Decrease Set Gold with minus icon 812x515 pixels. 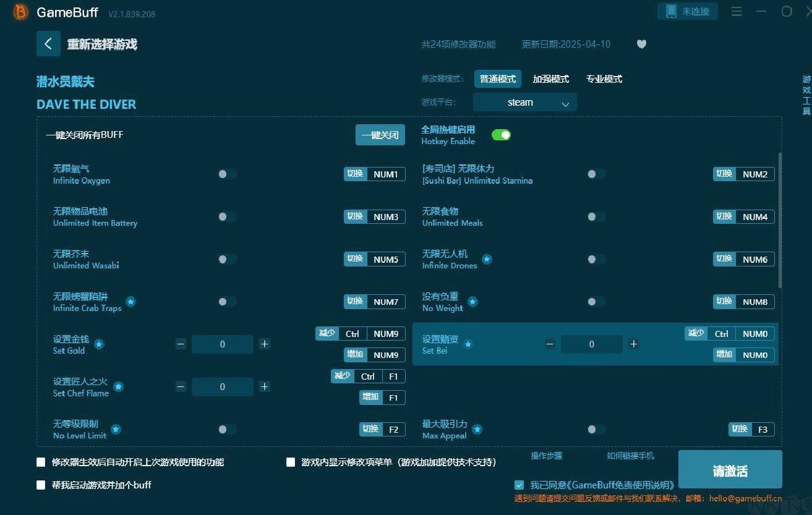pyautogui.click(x=181, y=344)
